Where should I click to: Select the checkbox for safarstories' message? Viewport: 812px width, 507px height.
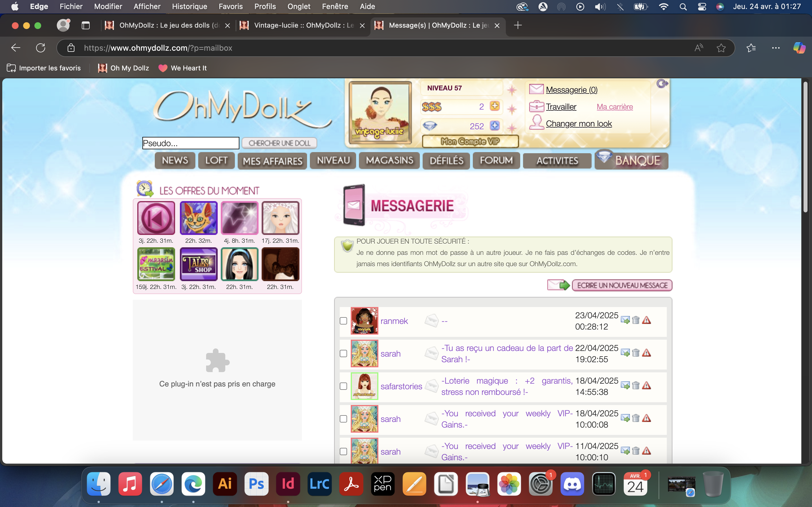343,386
